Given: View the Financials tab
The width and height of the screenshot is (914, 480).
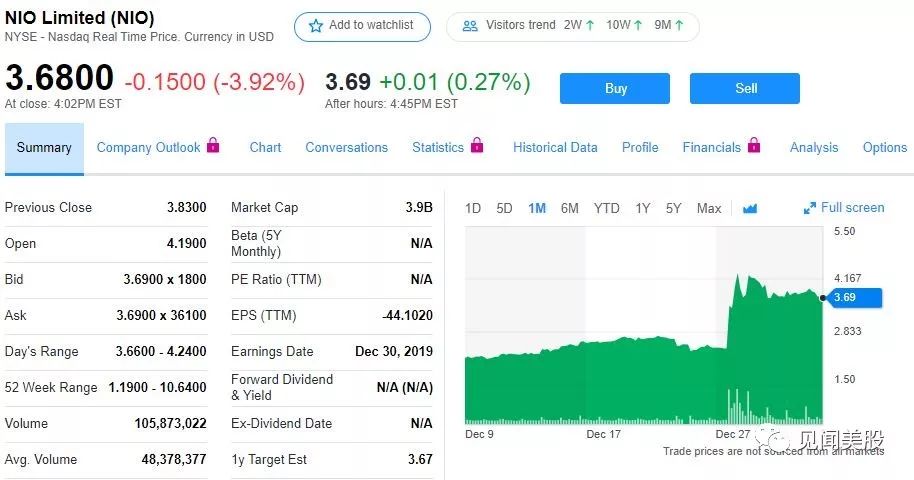Looking at the screenshot, I should point(711,148).
